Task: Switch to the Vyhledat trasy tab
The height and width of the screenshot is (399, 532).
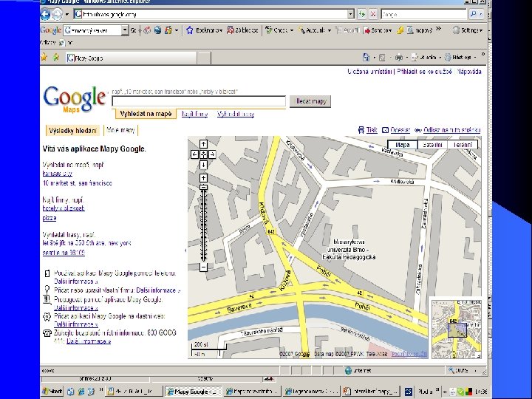Action: [236, 114]
